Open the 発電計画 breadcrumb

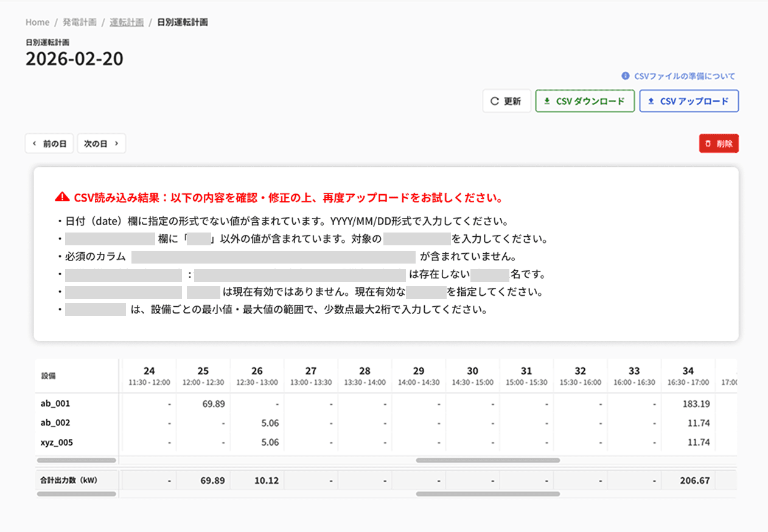[79, 23]
